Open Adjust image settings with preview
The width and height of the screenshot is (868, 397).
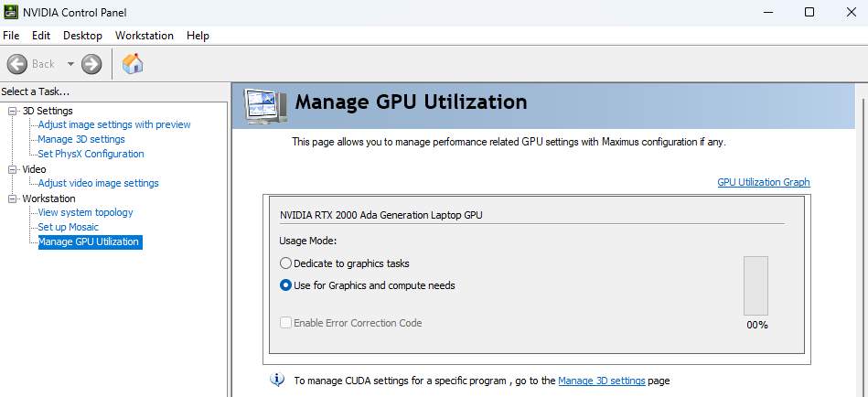point(114,124)
